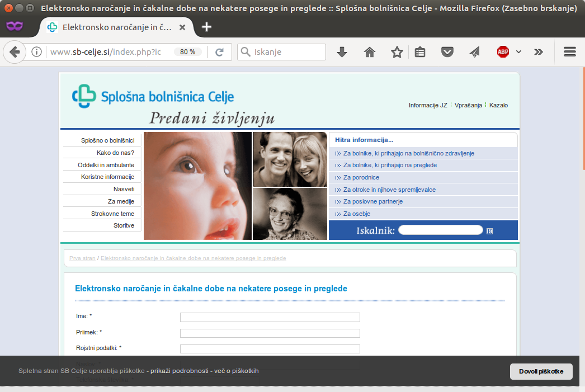Show bookmarks list icon
The height and width of the screenshot is (392, 585).
coord(420,52)
